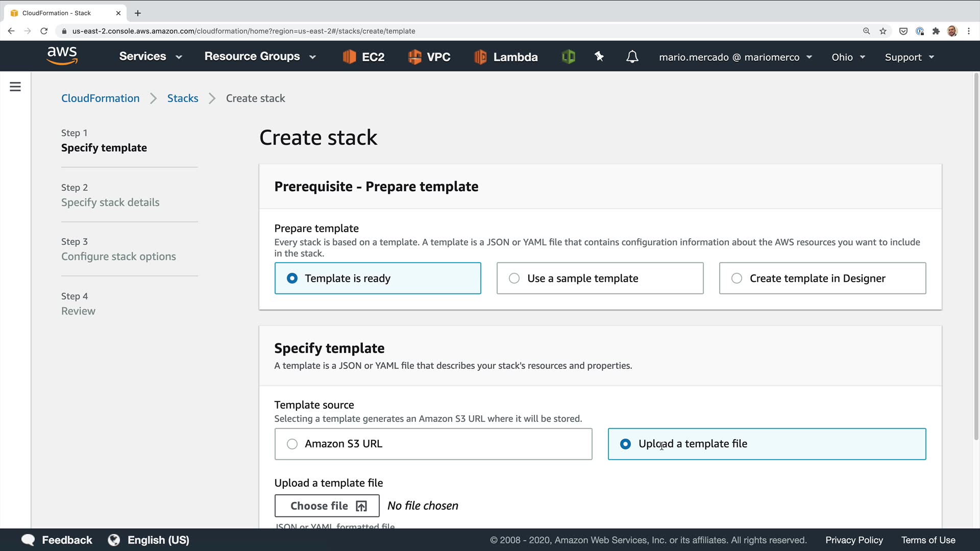Click the green CloudFormation shortcut icon
Image resolution: width=980 pixels, height=551 pixels.
[x=568, y=57]
